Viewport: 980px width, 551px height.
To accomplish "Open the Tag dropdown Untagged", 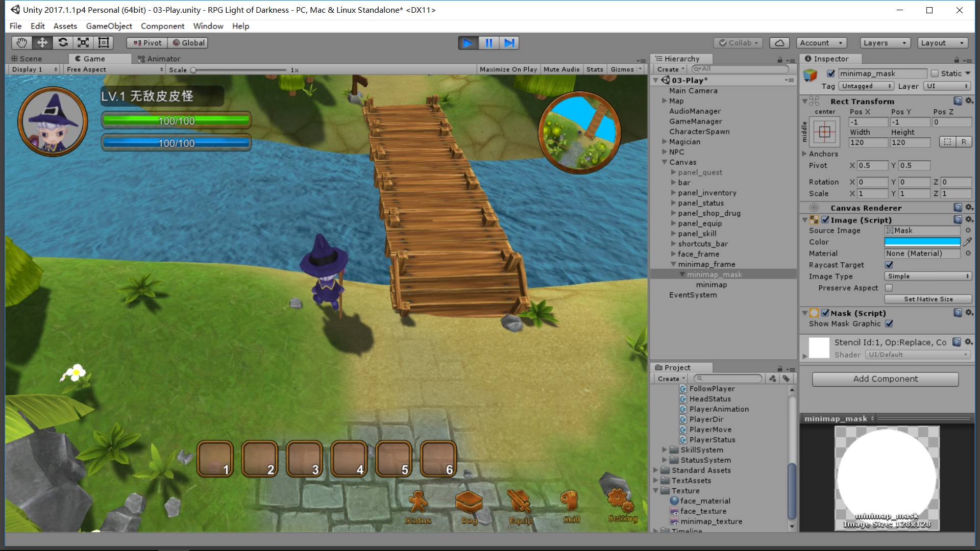I will 866,86.
